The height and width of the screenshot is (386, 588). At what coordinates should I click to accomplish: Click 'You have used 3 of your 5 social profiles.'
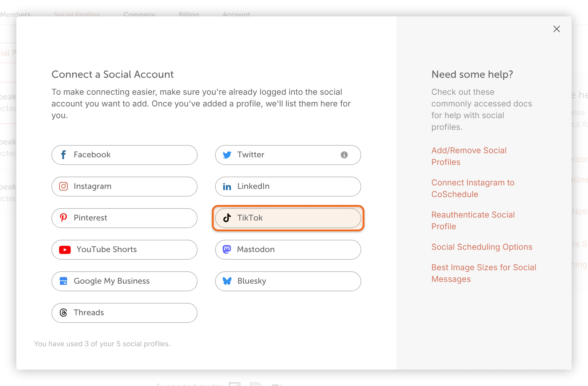coord(102,344)
